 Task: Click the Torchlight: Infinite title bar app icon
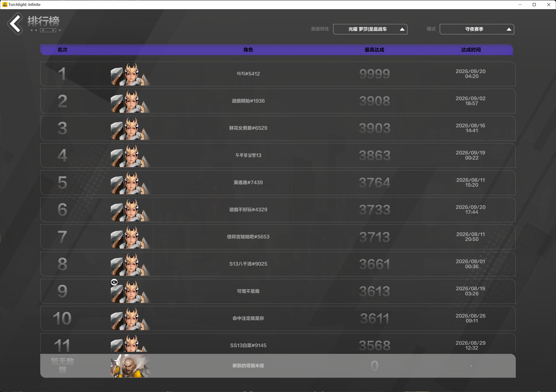coord(5,4)
